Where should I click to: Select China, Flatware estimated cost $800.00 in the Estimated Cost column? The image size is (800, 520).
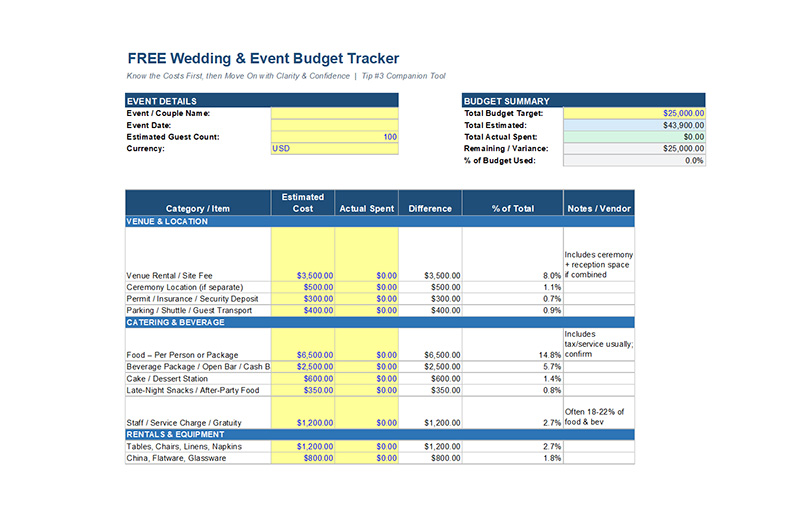[x=303, y=458]
